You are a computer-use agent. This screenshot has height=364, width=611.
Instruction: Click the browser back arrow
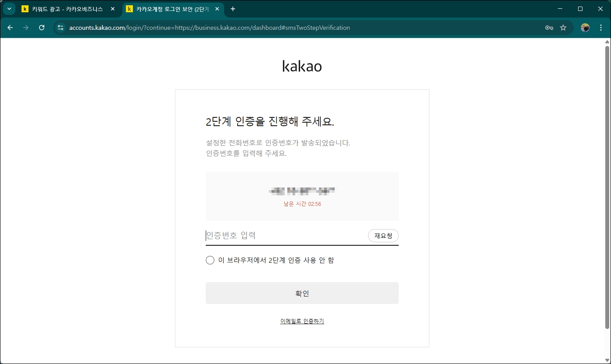[10, 28]
